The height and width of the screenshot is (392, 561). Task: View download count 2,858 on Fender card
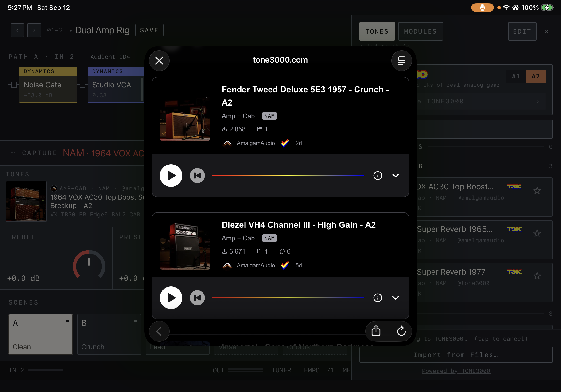click(234, 129)
